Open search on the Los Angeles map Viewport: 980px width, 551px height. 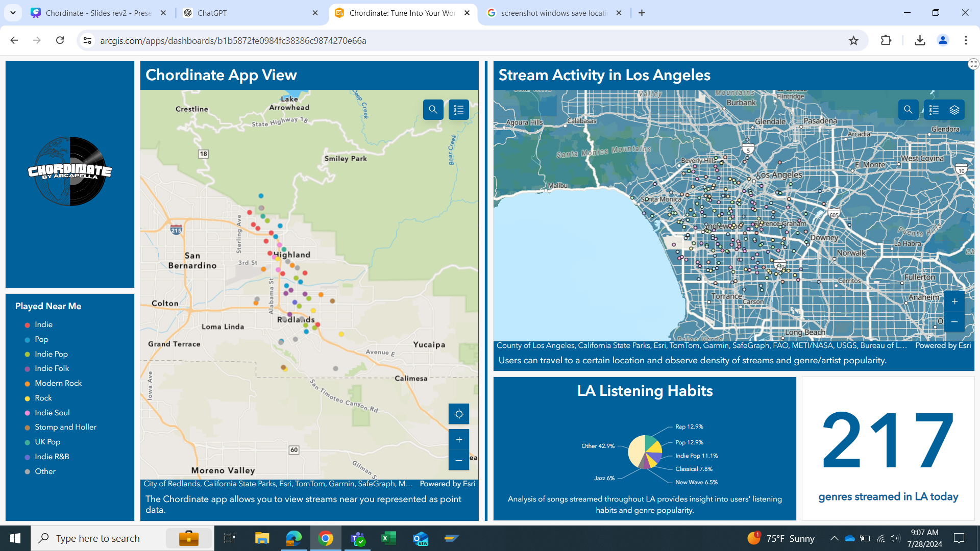pos(908,110)
